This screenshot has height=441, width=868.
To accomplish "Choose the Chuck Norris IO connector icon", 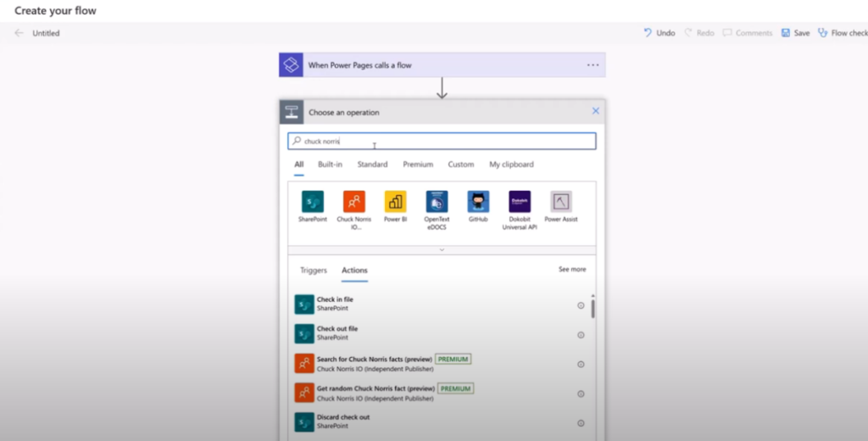I will 354,202.
